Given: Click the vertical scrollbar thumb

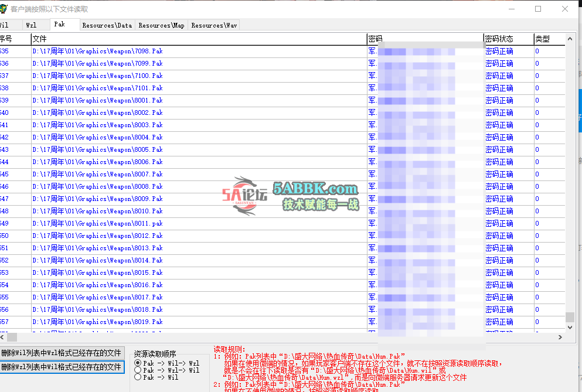Looking at the screenshot, I should click(x=570, y=317).
